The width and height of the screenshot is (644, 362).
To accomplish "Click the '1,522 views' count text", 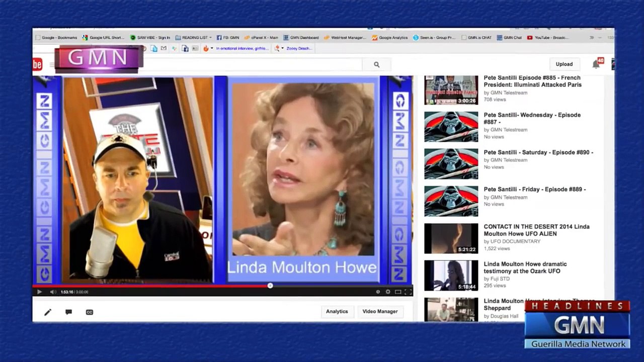I will point(497,248).
